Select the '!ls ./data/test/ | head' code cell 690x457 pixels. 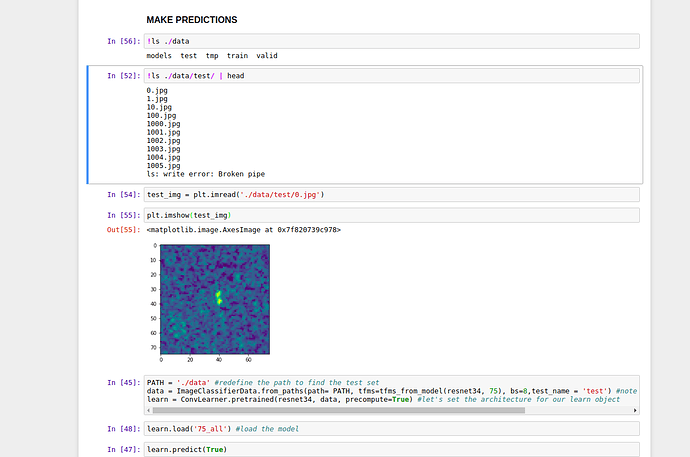coord(392,76)
